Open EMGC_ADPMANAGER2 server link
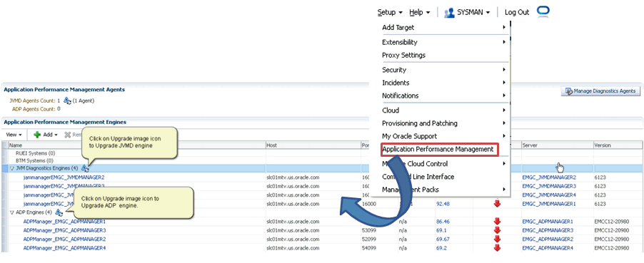This screenshot has width=644, height=263. click(548, 239)
